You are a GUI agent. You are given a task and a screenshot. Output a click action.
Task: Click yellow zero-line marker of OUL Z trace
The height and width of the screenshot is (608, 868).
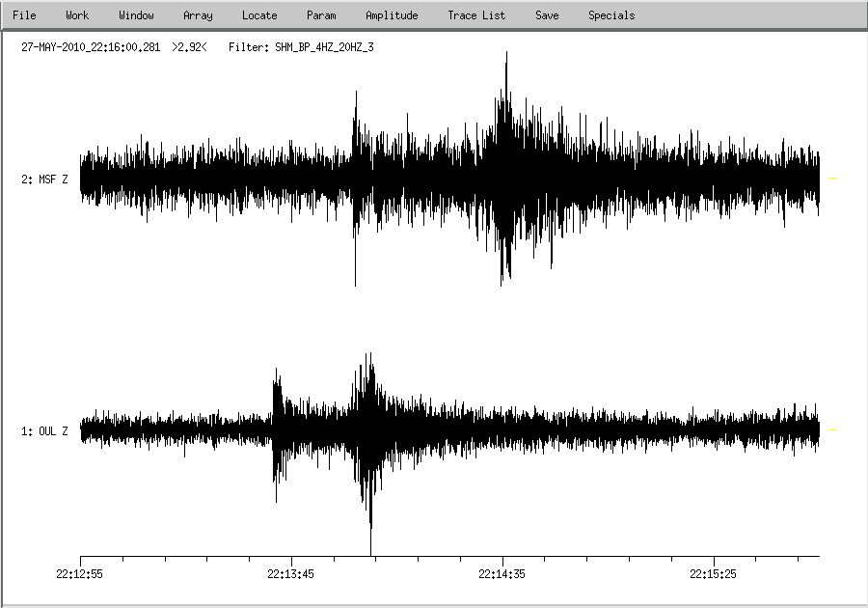point(832,429)
